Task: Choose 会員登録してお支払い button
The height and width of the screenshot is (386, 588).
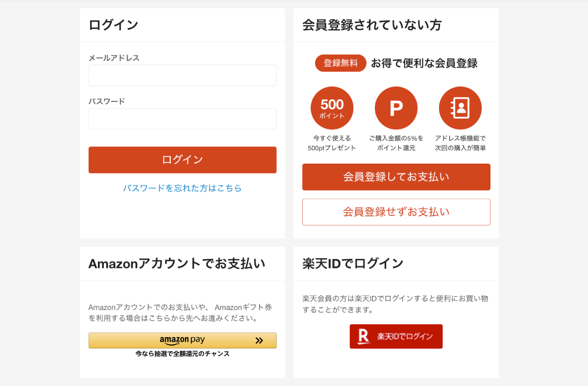Action: (x=396, y=177)
